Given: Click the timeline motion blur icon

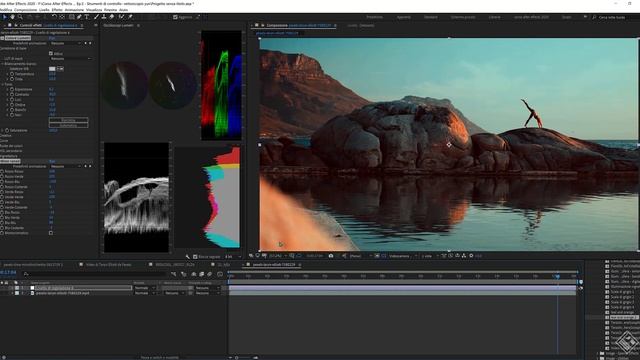Looking at the screenshot, I should (x=209, y=274).
